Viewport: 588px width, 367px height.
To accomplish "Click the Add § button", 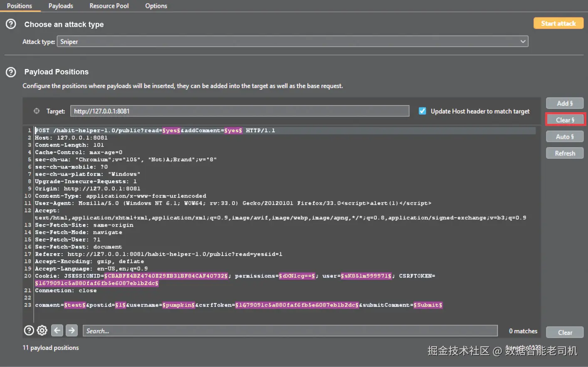I will (x=565, y=103).
